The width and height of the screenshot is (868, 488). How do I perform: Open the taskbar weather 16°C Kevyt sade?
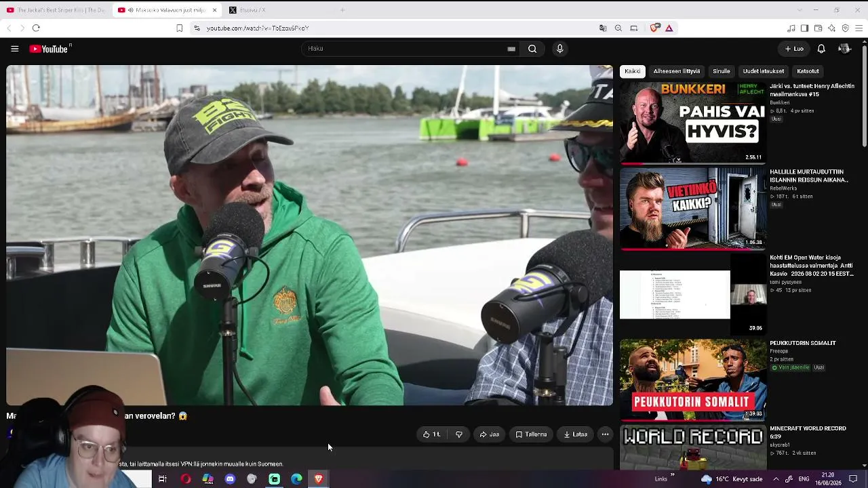pos(731,479)
